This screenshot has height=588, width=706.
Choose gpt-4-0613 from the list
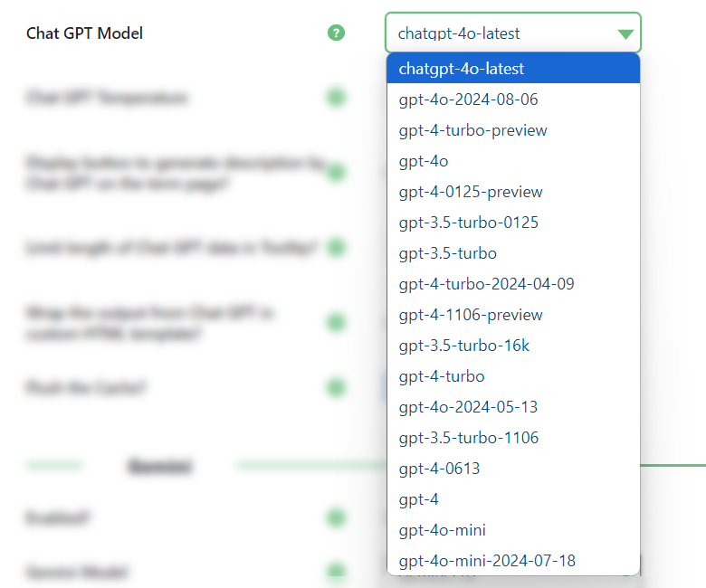click(x=513, y=469)
